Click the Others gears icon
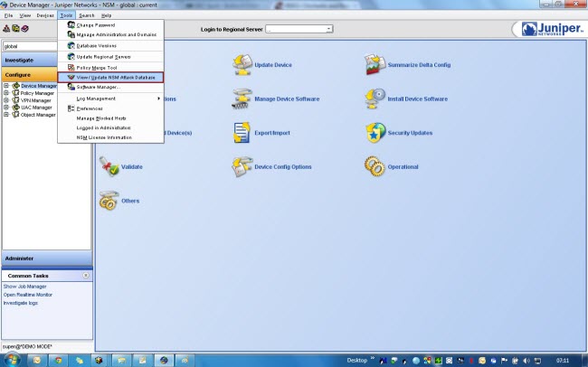The width and height of the screenshot is (588, 367). [x=109, y=201]
